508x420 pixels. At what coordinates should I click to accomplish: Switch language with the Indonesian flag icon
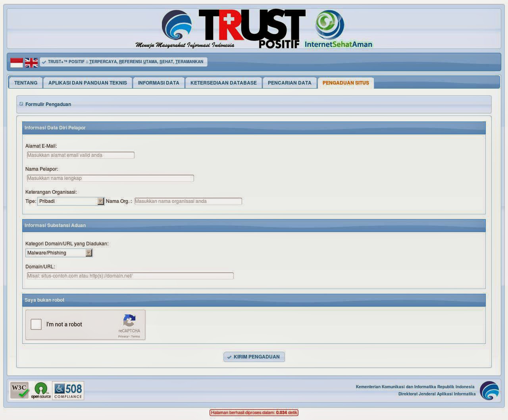17,62
